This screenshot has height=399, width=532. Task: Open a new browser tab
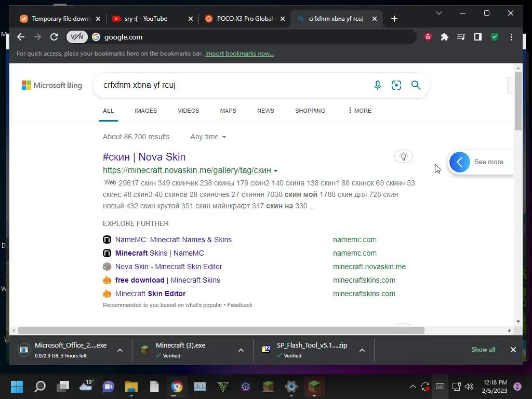pos(394,19)
